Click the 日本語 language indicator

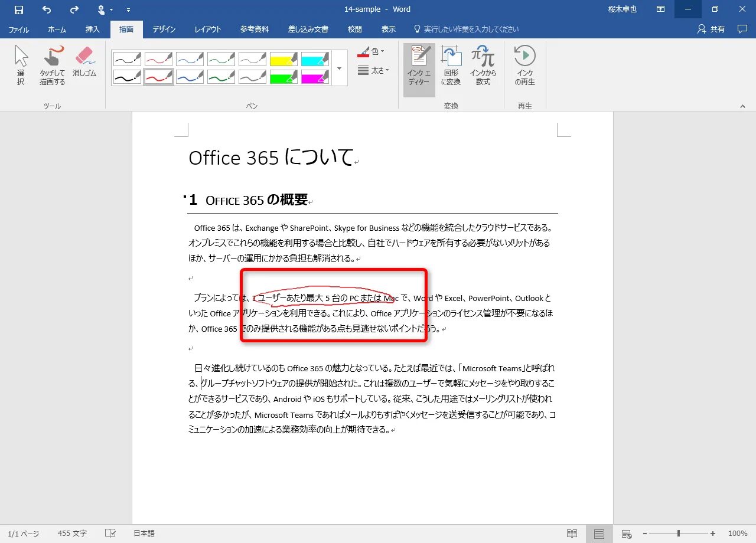point(144,534)
